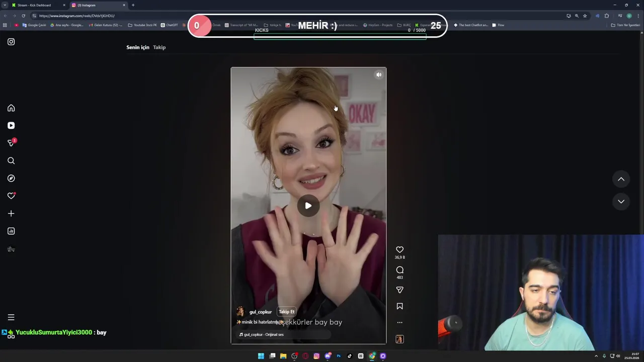Save the reel with bookmark icon
This screenshot has height=362, width=644.
[x=399, y=306]
